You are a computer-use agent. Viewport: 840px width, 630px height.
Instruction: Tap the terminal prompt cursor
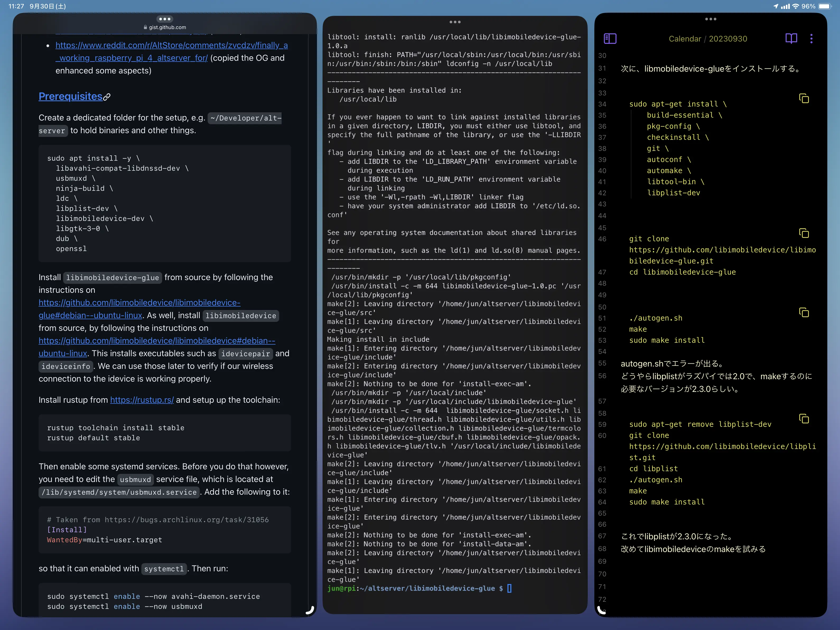pyautogui.click(x=509, y=588)
